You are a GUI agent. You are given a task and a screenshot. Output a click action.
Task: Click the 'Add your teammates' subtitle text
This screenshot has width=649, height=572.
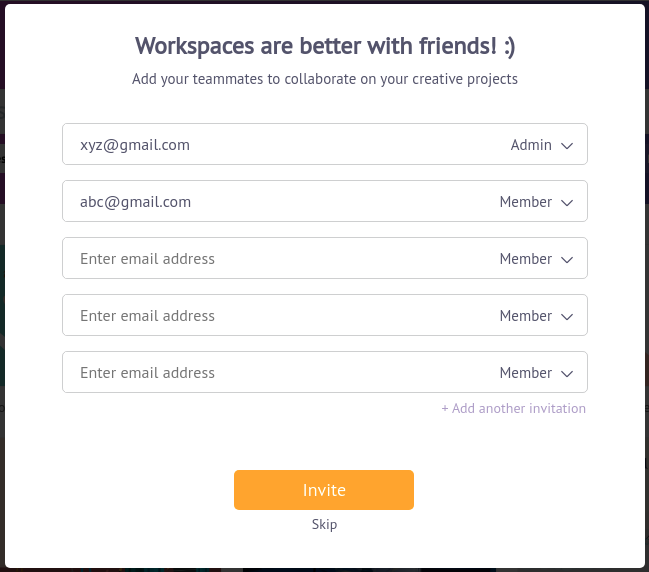tap(325, 79)
